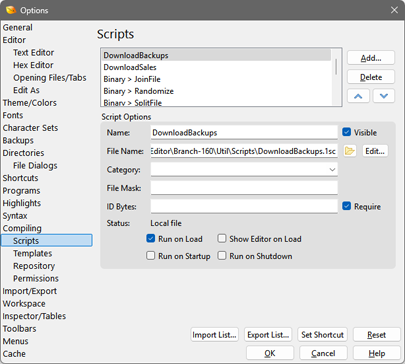The image size is (405, 364).
Task: Click Import List... button
Action: pos(214,335)
